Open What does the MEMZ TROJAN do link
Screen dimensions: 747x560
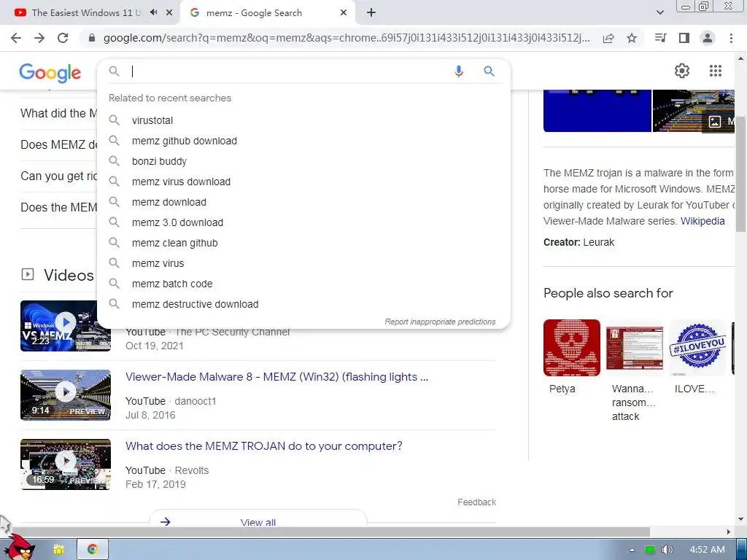click(264, 446)
